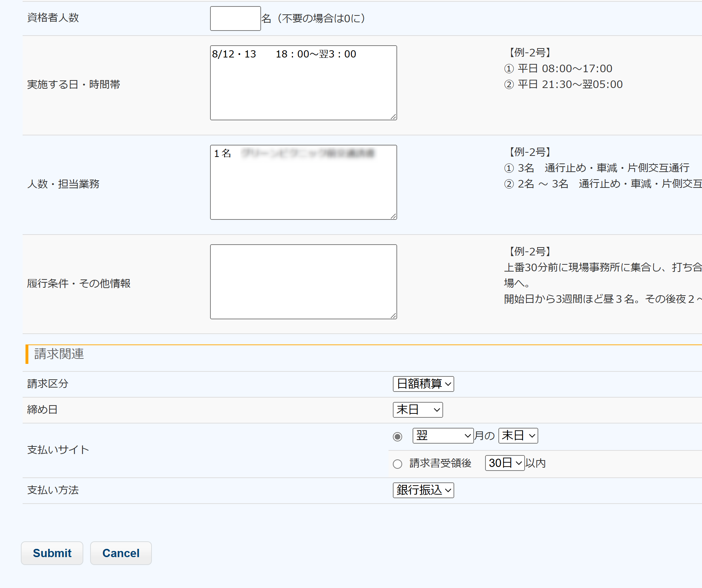Click resize handle of 実施する日・時間帯 textarea

click(394, 117)
